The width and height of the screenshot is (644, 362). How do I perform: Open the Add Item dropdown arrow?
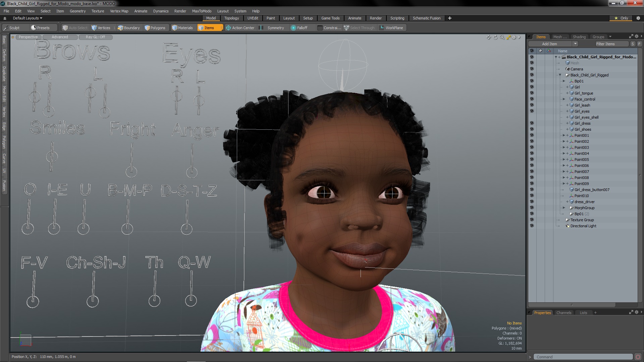(575, 44)
